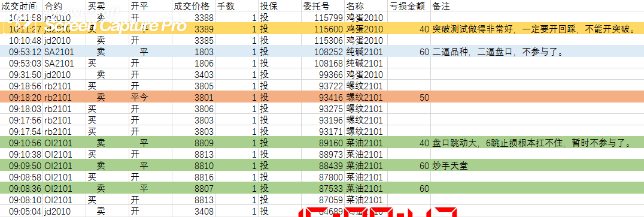
Task: Select the 开平 column header
Action: tap(150, 6)
